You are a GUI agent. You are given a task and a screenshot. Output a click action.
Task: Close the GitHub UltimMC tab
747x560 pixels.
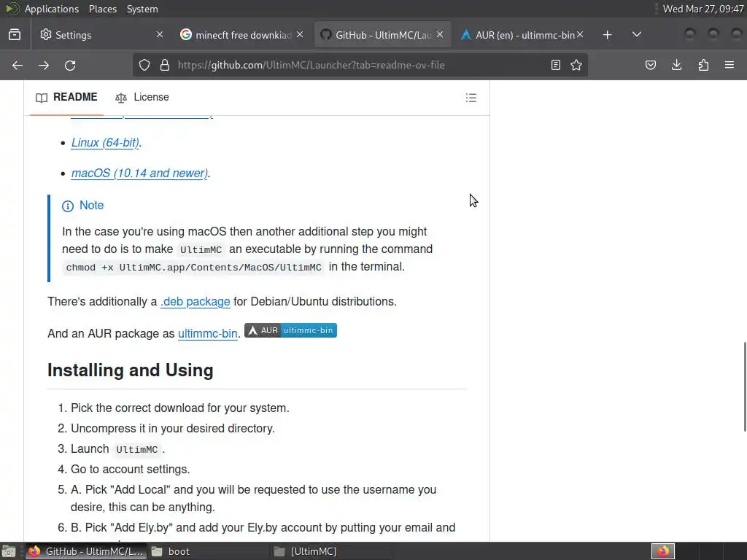click(x=440, y=35)
